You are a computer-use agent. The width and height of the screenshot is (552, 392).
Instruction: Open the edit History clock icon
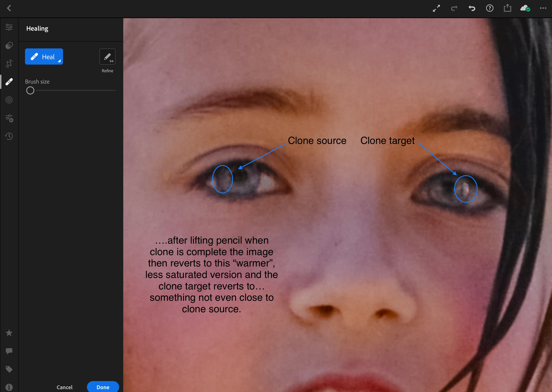(9, 136)
